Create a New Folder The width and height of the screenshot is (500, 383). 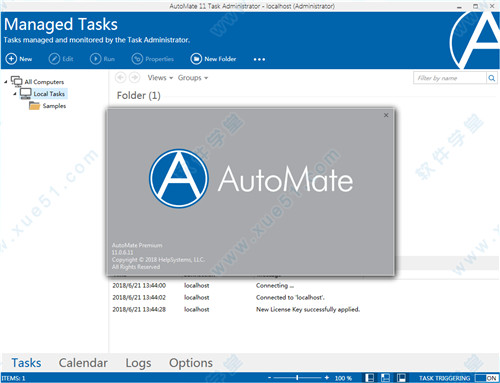pos(213,59)
